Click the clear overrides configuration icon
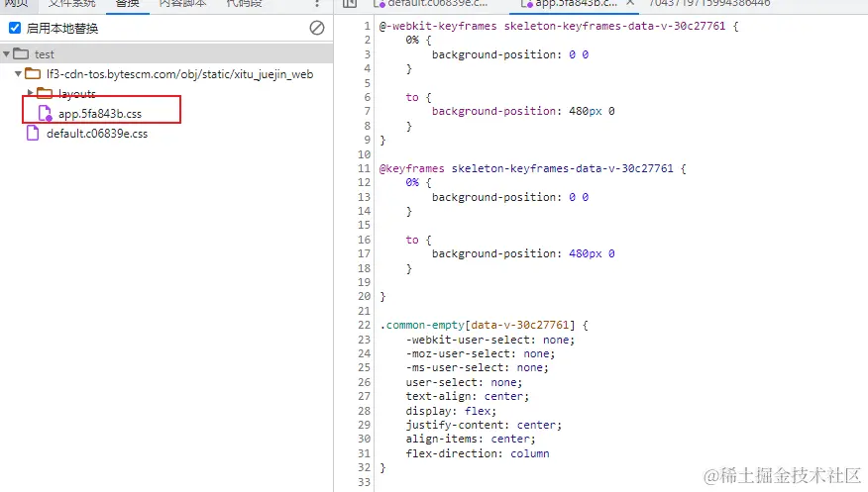The width and height of the screenshot is (868, 492). point(317,28)
